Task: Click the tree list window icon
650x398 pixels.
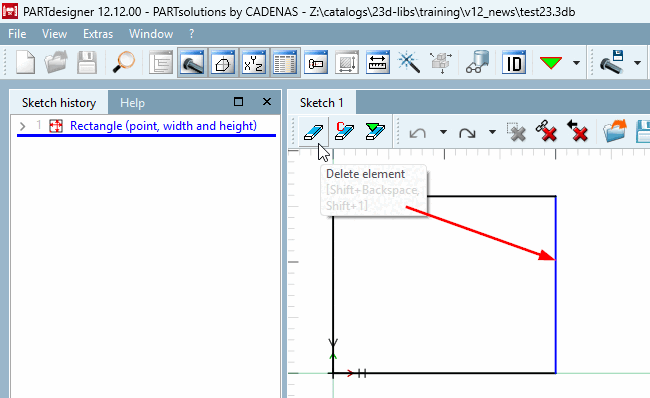Action: pyautogui.click(x=161, y=63)
